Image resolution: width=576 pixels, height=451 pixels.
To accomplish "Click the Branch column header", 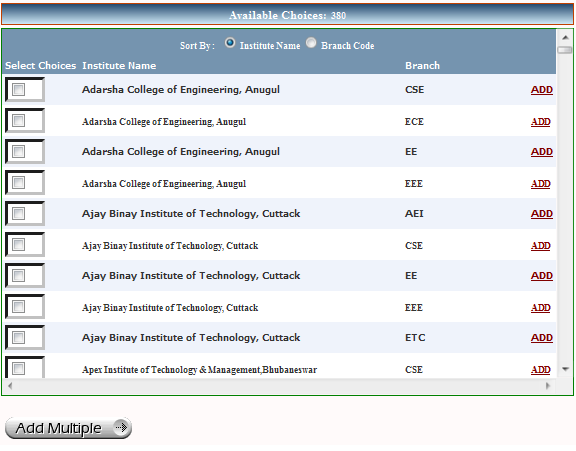I will (422, 65).
